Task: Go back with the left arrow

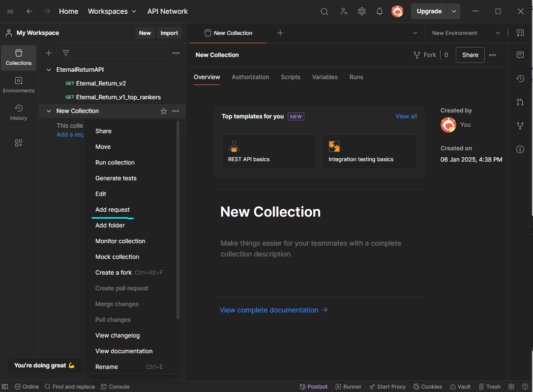Action: (30, 12)
